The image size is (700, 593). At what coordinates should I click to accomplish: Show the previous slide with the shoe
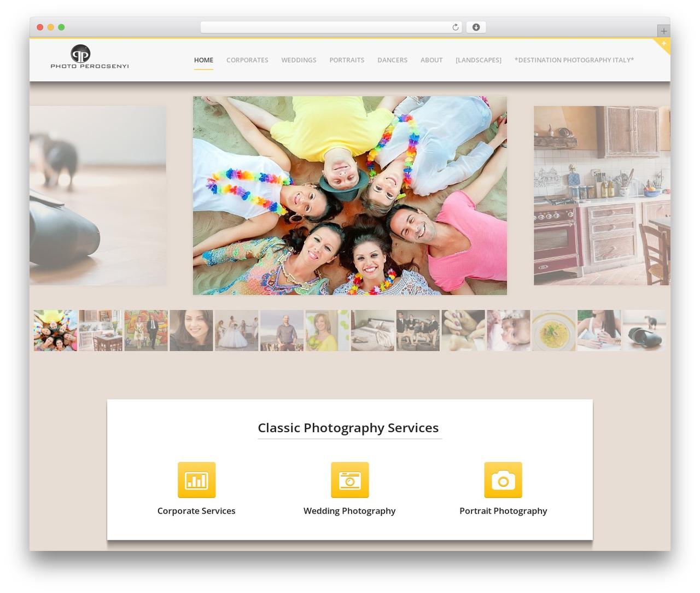pyautogui.click(x=98, y=195)
